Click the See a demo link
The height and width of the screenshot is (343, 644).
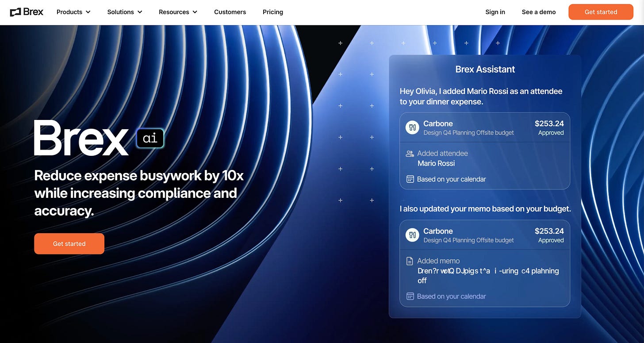(539, 12)
